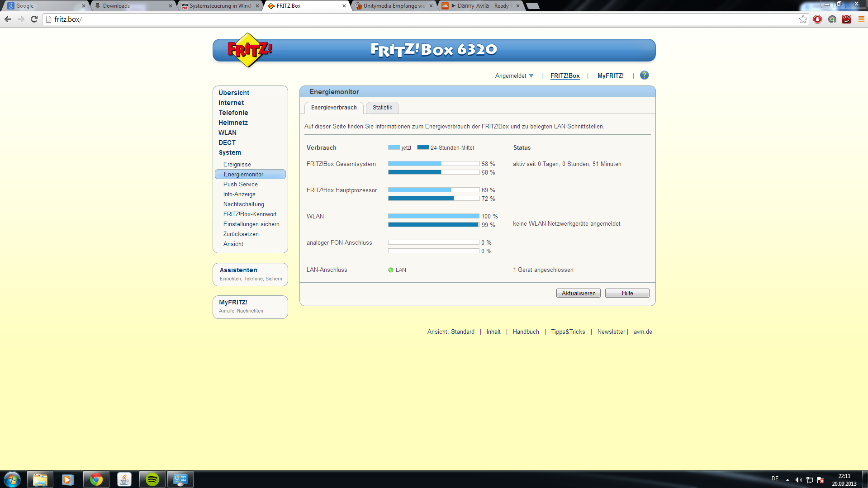Click browser forward arrow
Viewport: 868px width, 488px height.
point(21,19)
